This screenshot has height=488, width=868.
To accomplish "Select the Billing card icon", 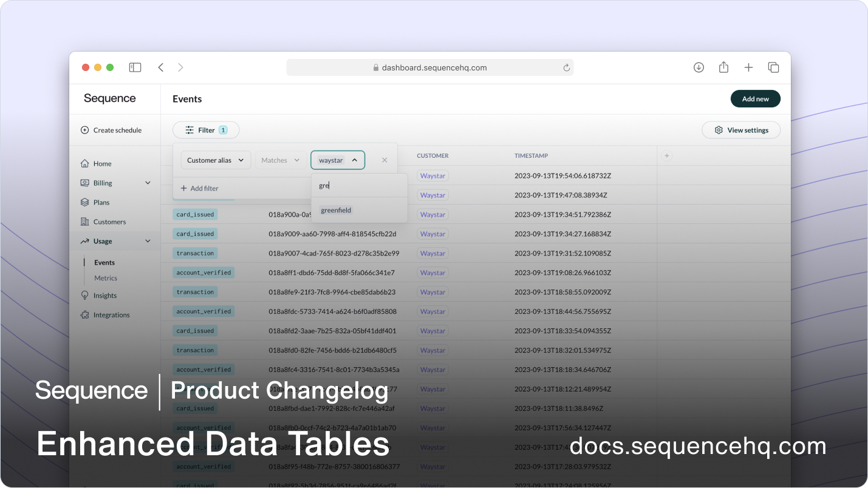I will pos(86,183).
